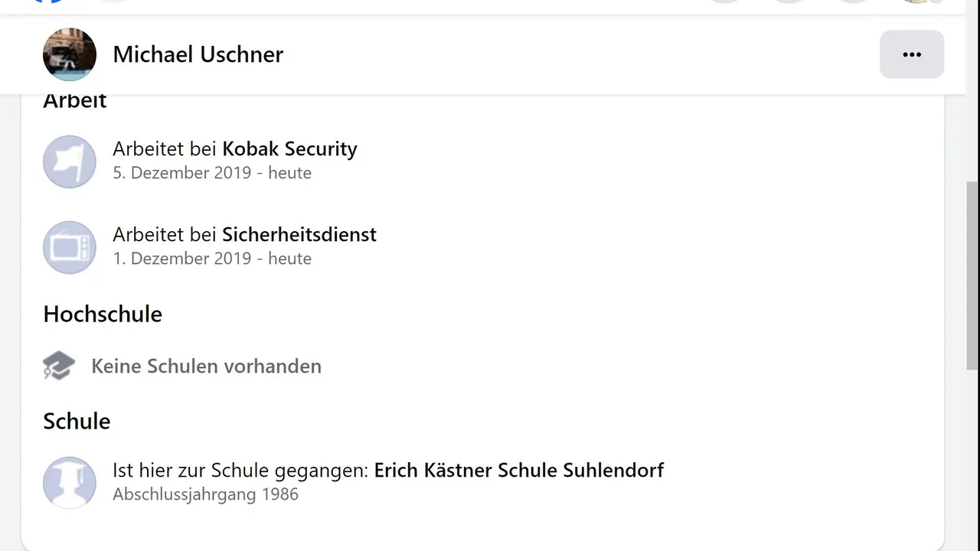This screenshot has width=980, height=551.
Task: Click the Schule section heading
Action: click(77, 421)
